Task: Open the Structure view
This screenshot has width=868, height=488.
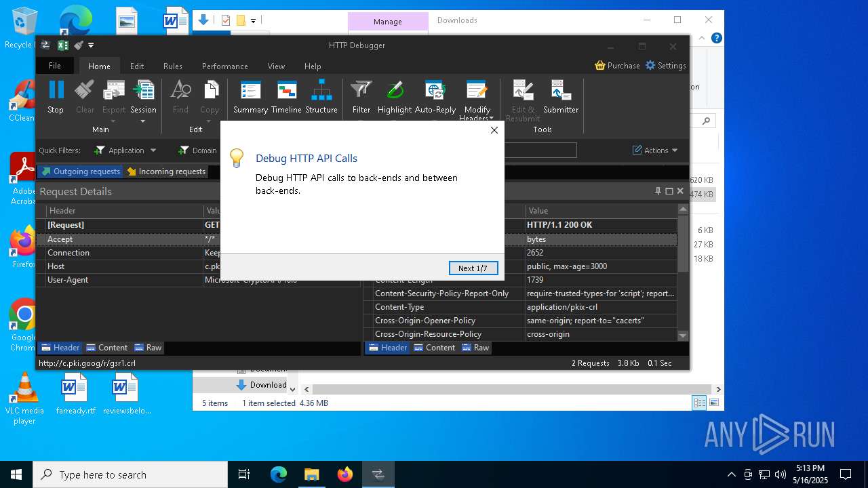Action: 321,97
